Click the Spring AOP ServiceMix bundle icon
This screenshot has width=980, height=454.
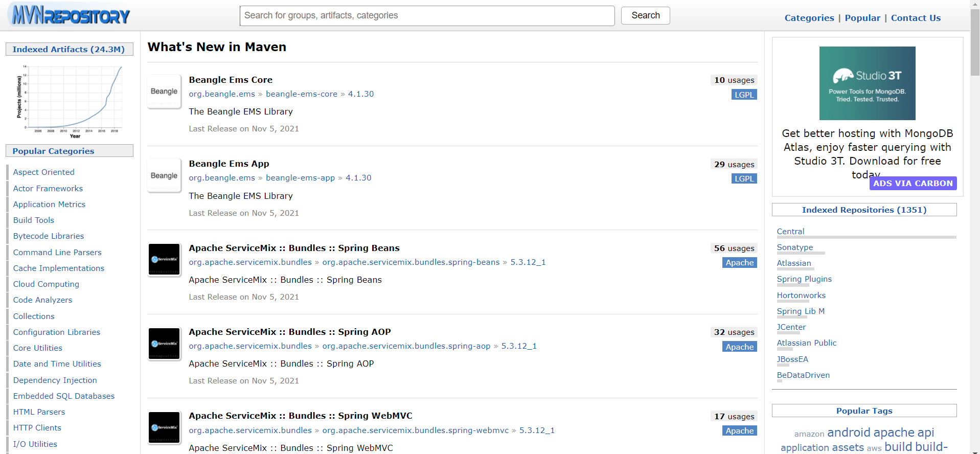coord(164,344)
